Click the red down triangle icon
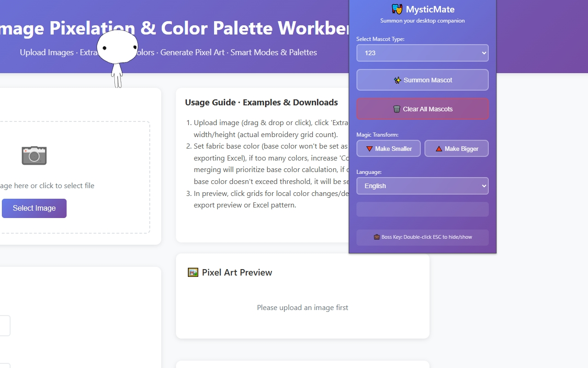 369,149
